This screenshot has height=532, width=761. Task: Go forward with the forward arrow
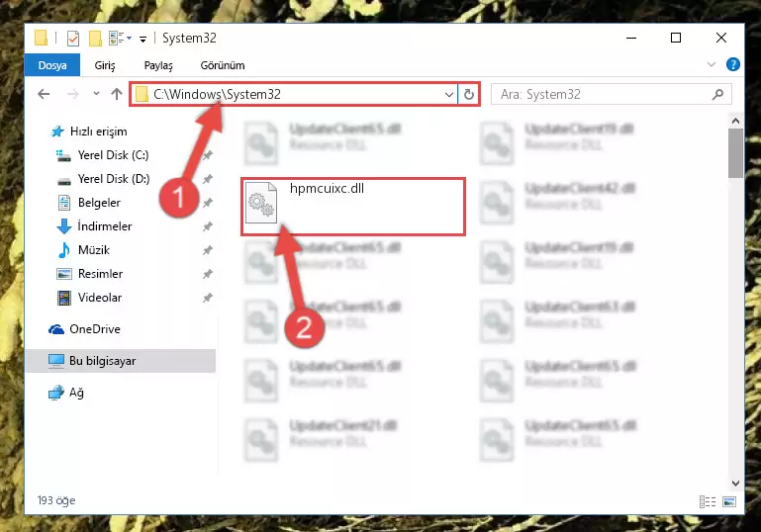pyautogui.click(x=73, y=94)
